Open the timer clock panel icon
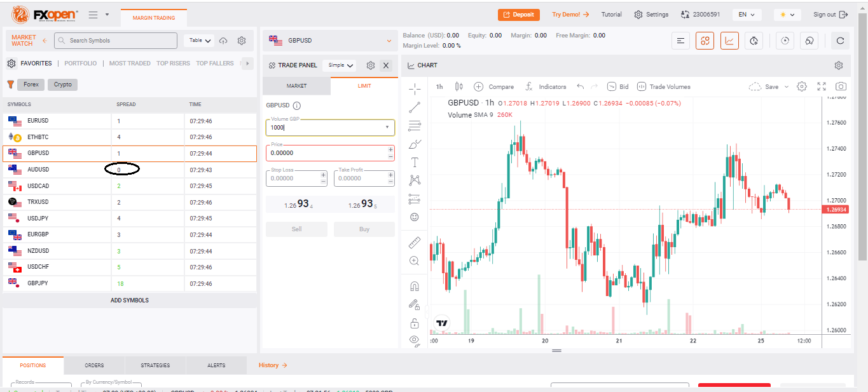 coord(754,41)
